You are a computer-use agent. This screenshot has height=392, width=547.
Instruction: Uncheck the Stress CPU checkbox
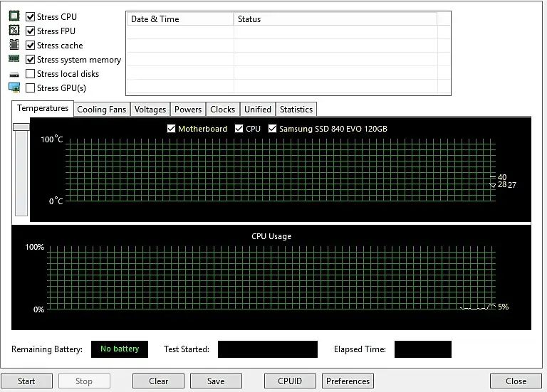[31, 17]
